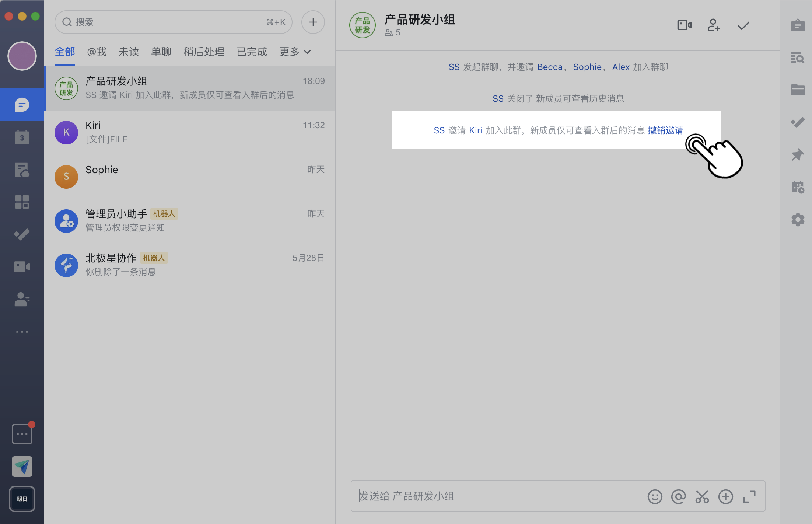Open the Sophie conversation

tap(190, 177)
